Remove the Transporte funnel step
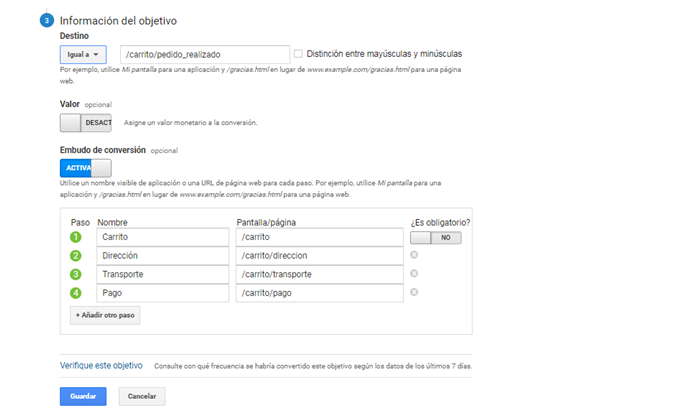This screenshot has width=680, height=420. 414,273
